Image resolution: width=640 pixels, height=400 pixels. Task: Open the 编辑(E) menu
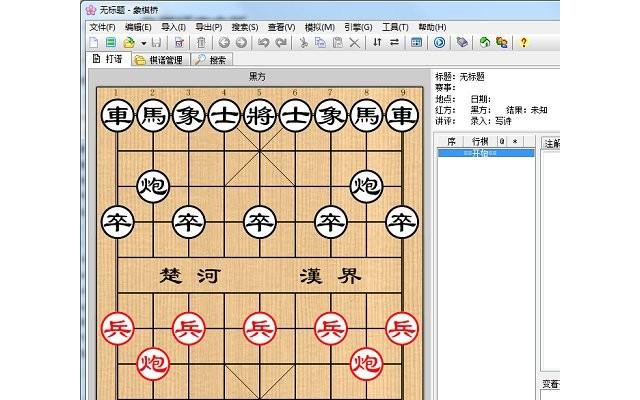(138, 27)
